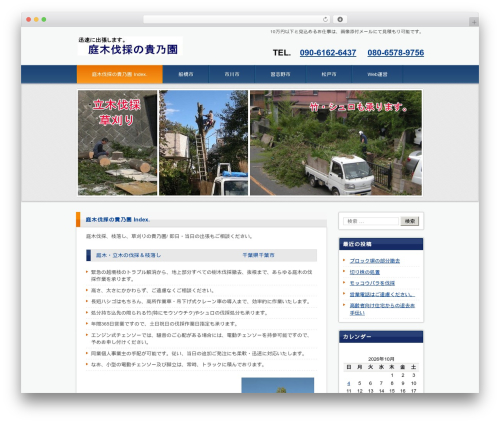Screen dimensions: 500x423
Task: Click the 検索 search button
Action: (410, 221)
